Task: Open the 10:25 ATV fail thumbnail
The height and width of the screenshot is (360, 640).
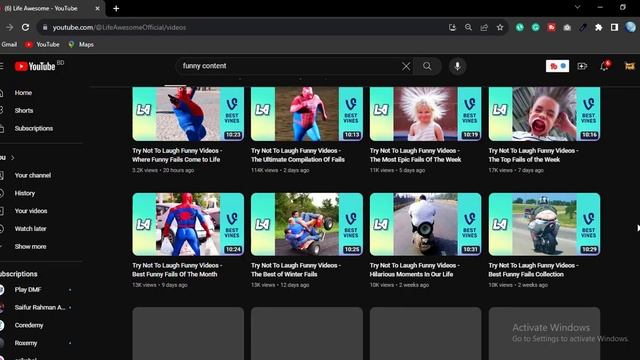Action: (x=307, y=224)
